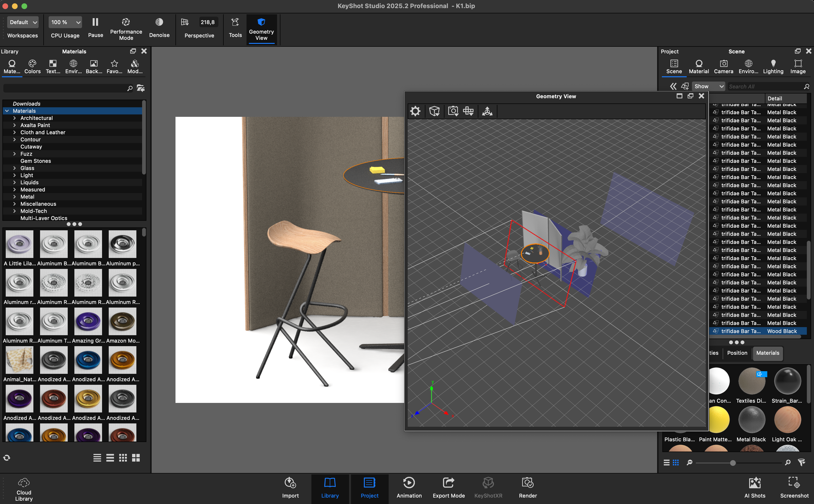814x504 pixels.
Task: Click the material thumbnail size slider handle
Action: click(733, 463)
